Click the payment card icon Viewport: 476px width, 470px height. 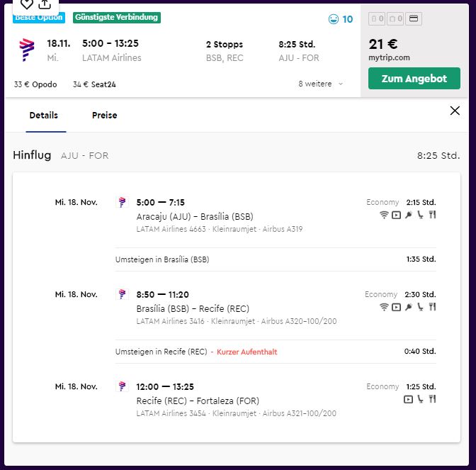tap(414, 19)
